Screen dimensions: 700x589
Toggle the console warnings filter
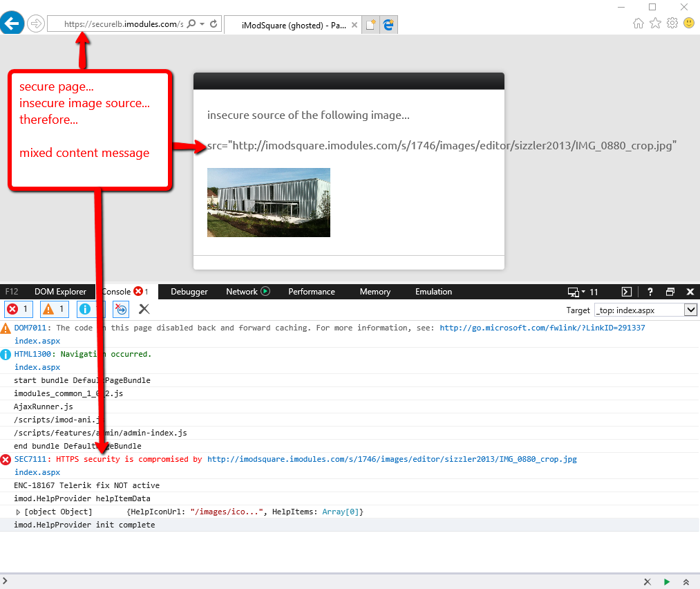54,309
